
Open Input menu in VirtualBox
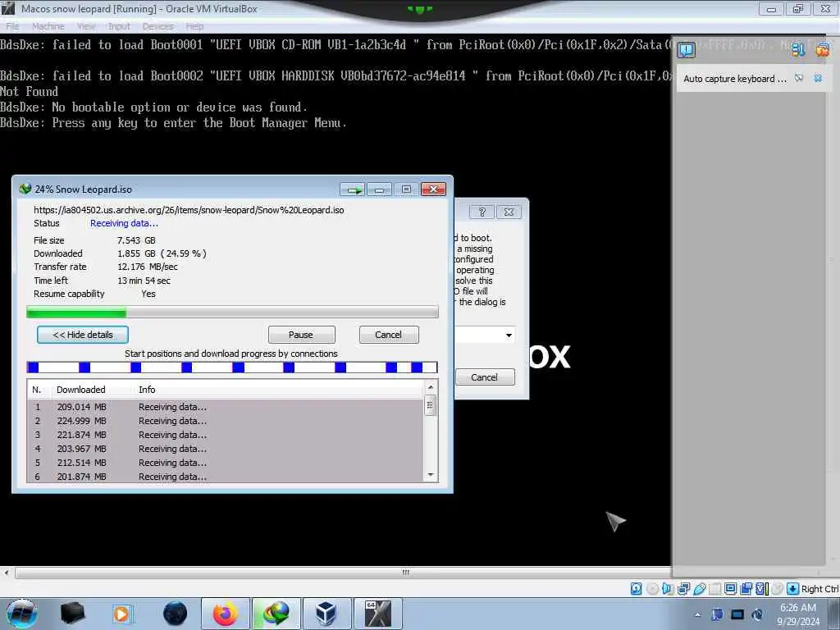point(119,26)
